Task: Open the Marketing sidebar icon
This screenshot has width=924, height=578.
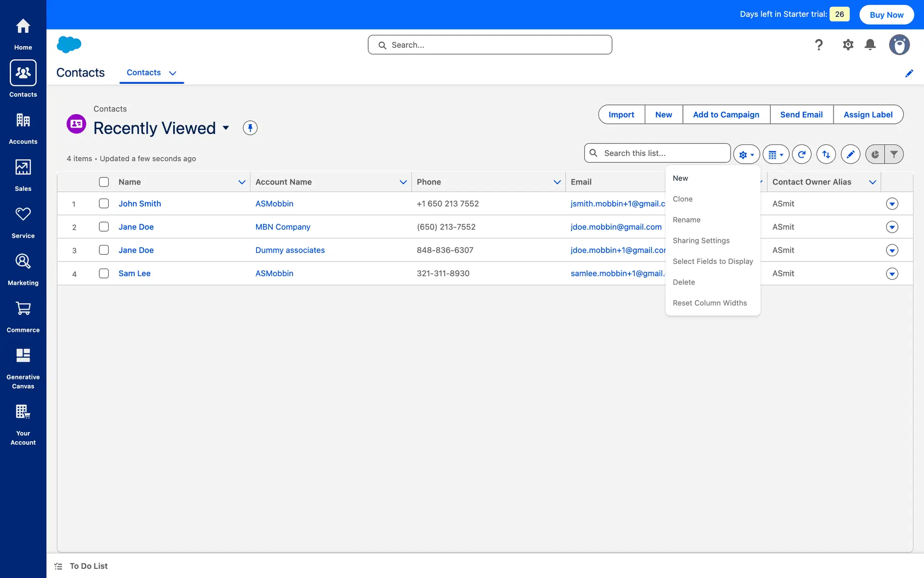Action: [x=23, y=262]
